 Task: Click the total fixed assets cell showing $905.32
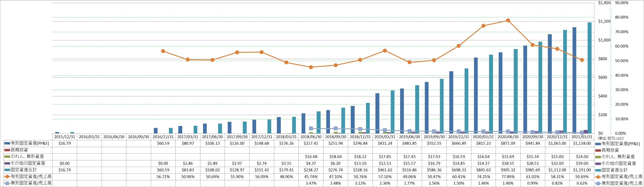pos(508,170)
